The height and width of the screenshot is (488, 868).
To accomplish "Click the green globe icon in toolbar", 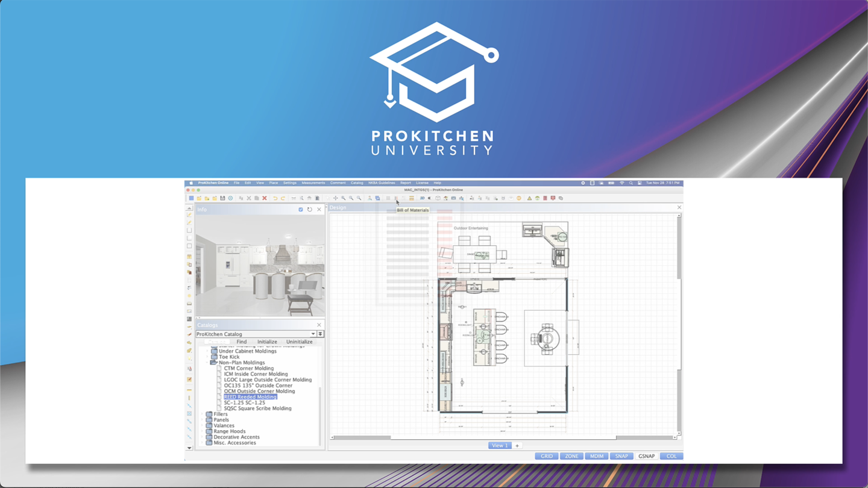I will coord(537,198).
